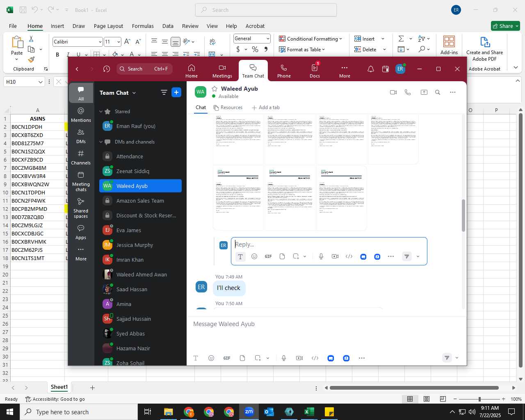
Task: Open emoji picker in reply box
Action: click(254, 256)
